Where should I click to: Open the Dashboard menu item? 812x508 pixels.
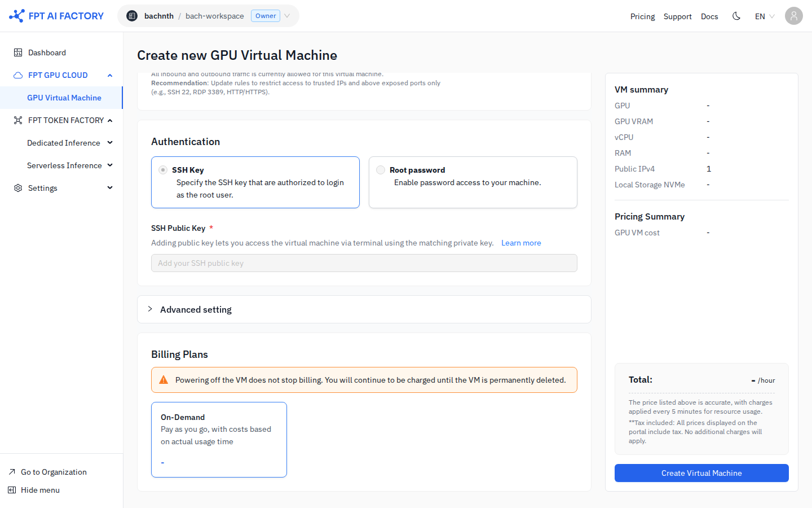61,52
